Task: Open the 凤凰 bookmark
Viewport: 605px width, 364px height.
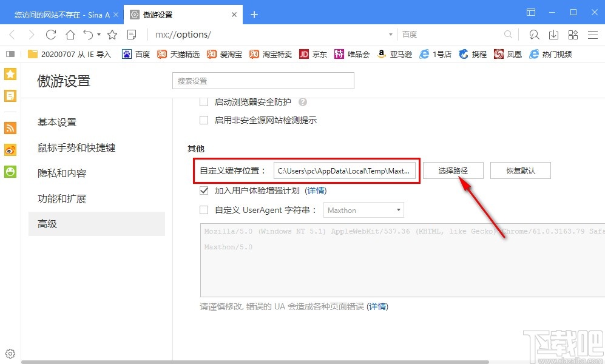Action: point(508,55)
